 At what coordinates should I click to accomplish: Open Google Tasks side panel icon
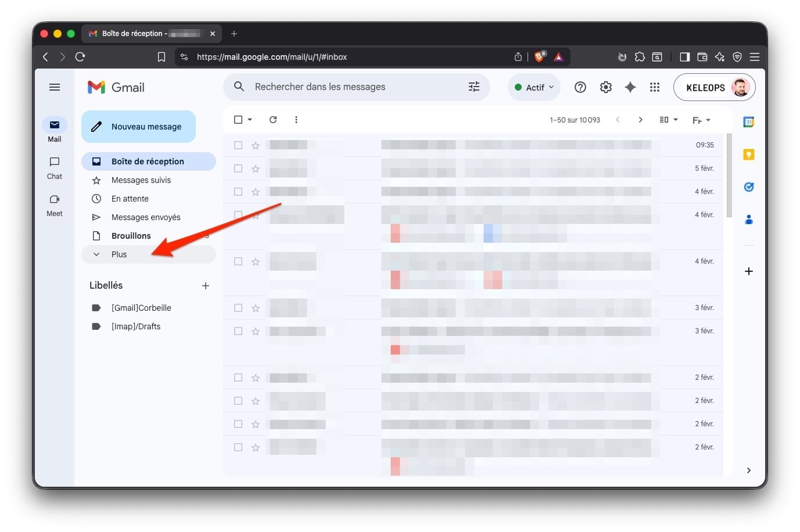click(x=748, y=187)
